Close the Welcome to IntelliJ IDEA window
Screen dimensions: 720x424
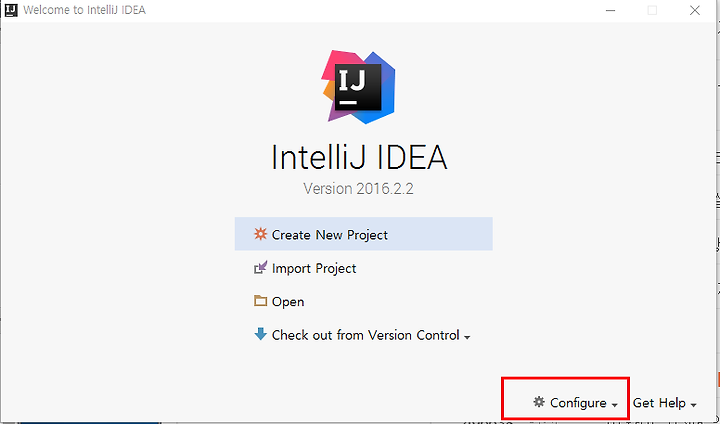point(694,10)
